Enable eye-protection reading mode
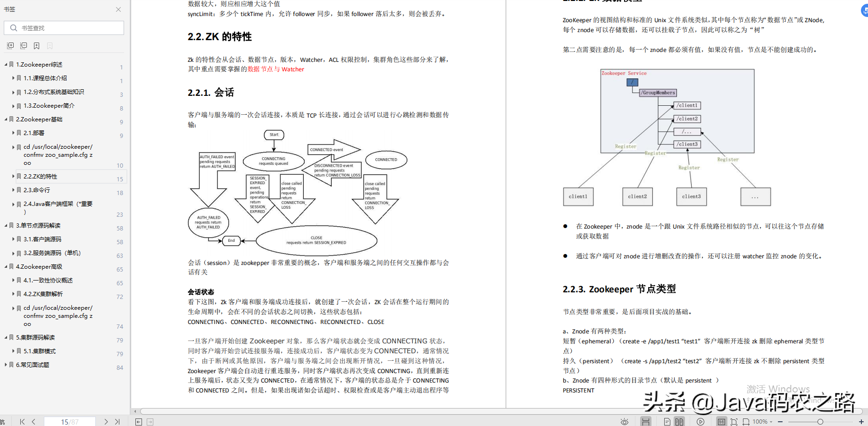This screenshot has width=868, height=426. click(625, 422)
